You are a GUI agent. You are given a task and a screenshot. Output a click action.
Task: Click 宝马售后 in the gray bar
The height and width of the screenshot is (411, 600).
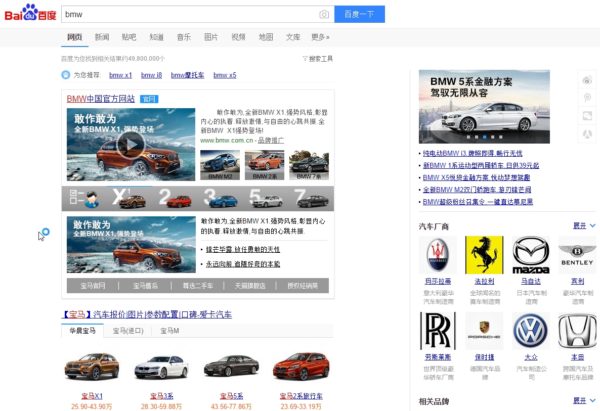145,285
